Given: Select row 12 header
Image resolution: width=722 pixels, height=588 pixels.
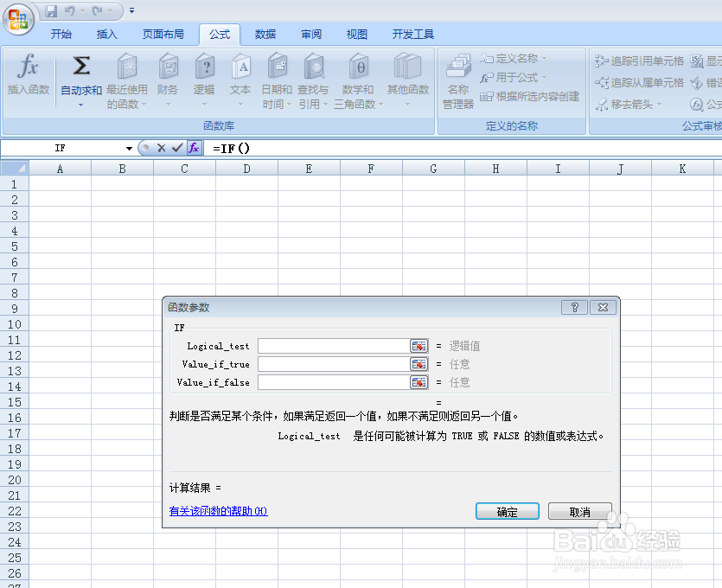Looking at the screenshot, I should (x=15, y=355).
